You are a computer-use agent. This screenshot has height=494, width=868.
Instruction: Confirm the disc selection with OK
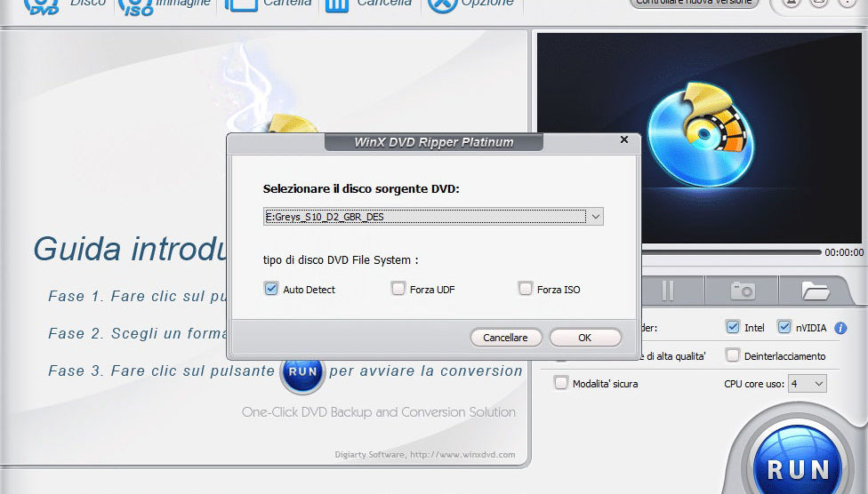coord(584,338)
